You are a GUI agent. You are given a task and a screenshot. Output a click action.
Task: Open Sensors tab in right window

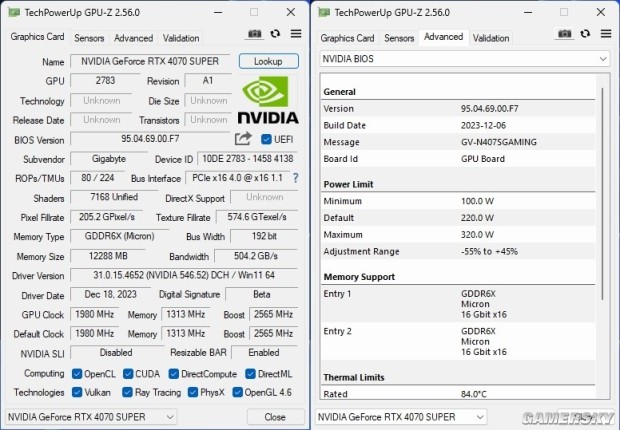pos(399,38)
